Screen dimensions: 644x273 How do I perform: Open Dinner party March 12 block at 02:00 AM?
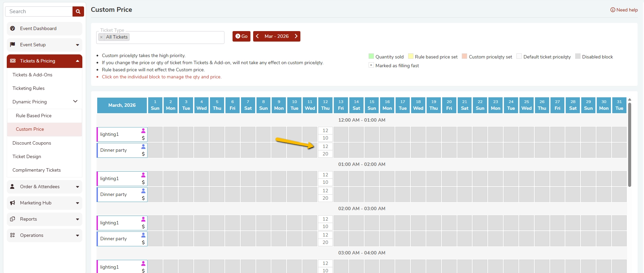tap(325, 239)
